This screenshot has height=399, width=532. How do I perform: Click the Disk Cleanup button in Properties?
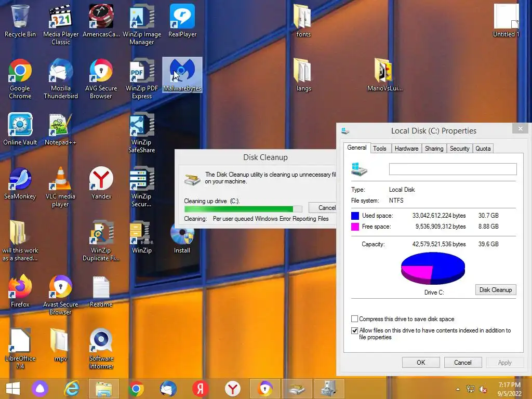click(495, 290)
